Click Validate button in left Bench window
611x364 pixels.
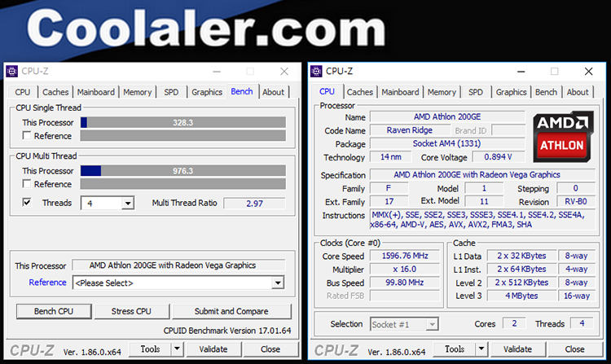(213, 349)
